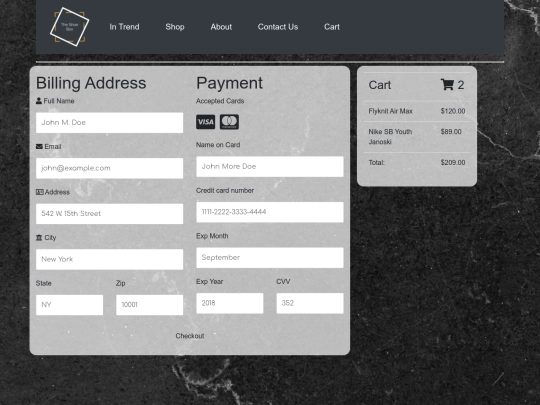The height and width of the screenshot is (405, 540).
Task: Focus the Name on Card field
Action: pos(270,167)
